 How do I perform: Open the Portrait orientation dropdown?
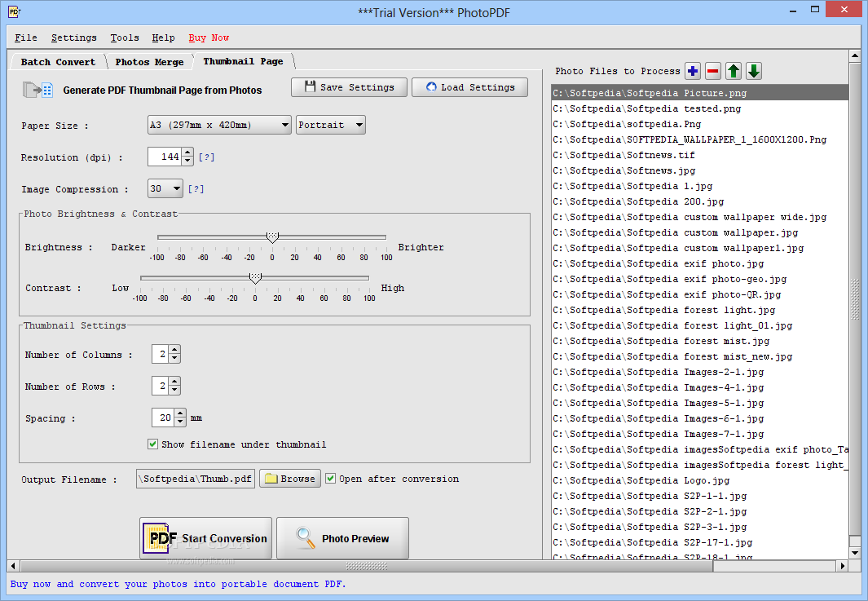click(330, 126)
